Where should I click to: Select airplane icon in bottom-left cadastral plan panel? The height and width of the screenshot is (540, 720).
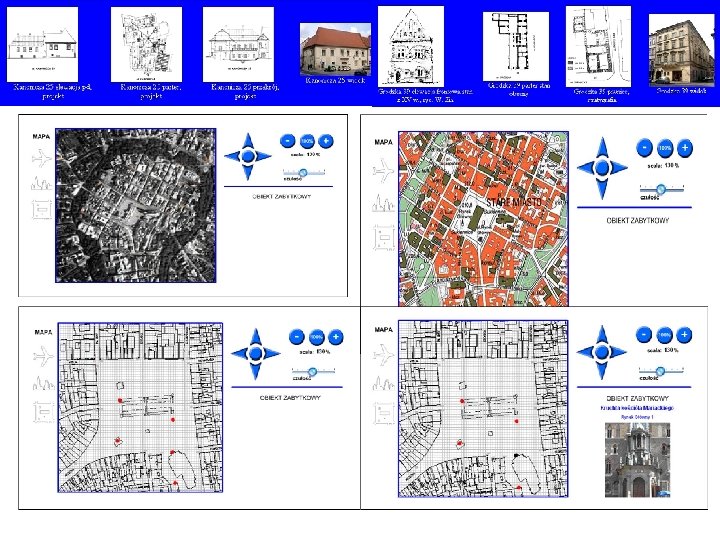pos(44,357)
